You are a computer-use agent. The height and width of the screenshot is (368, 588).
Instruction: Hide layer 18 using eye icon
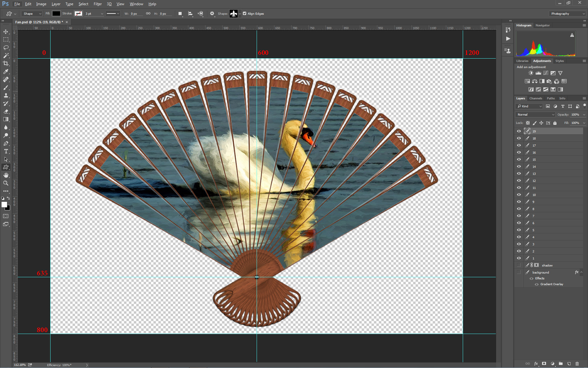(519, 138)
